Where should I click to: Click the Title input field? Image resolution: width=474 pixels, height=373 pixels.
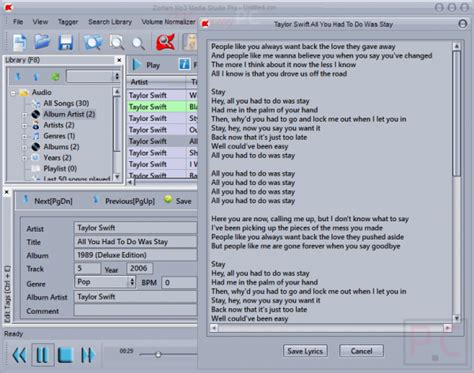[x=135, y=242]
